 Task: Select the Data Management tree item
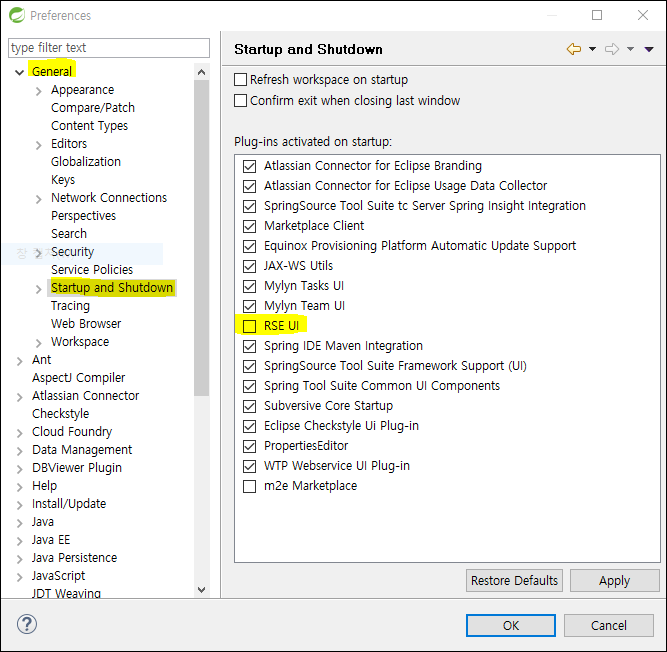coord(82,450)
